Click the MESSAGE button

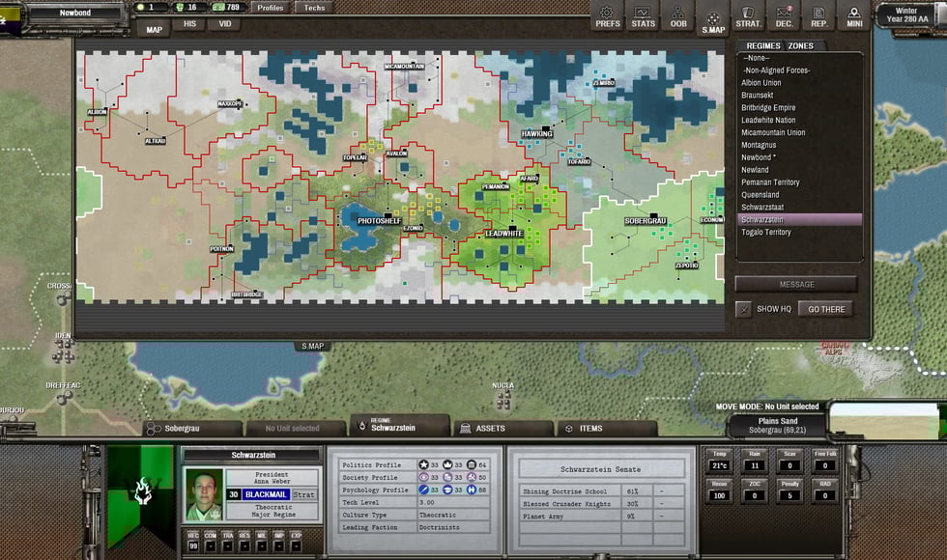(796, 284)
